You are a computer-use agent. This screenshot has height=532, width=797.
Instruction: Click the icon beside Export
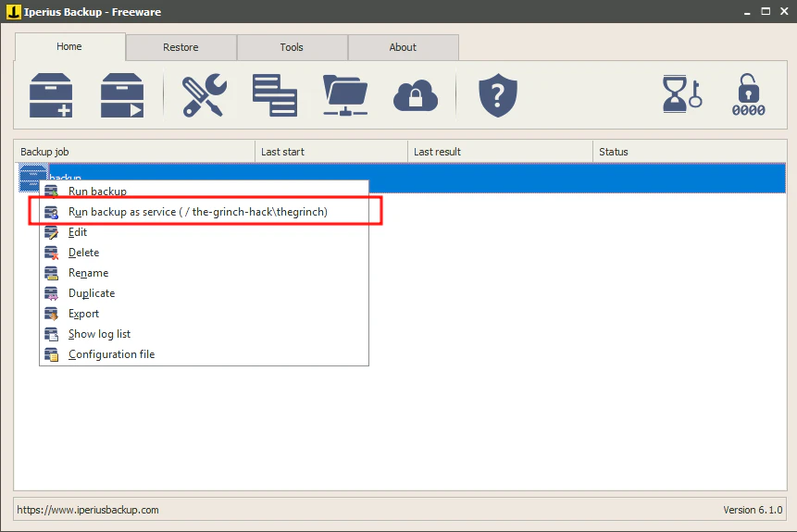51,314
